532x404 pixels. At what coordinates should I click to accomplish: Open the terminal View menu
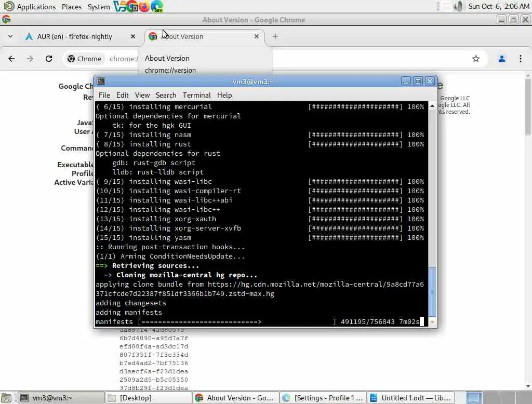(x=142, y=96)
